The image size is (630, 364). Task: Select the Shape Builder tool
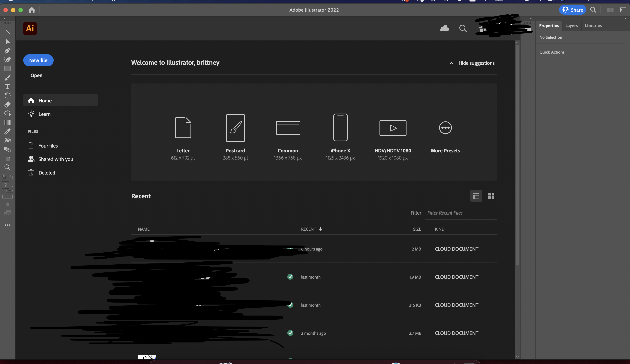7,113
